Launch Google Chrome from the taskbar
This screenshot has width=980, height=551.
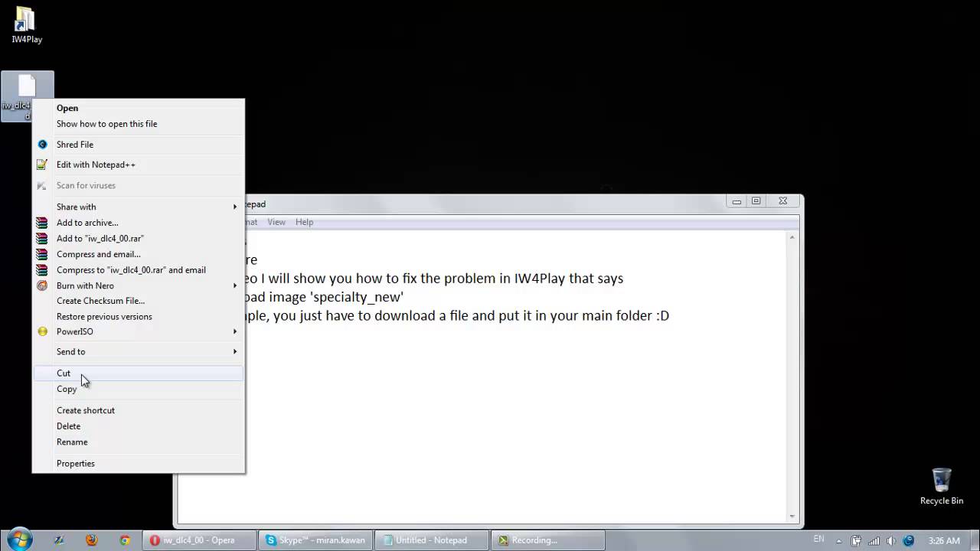pos(125,540)
